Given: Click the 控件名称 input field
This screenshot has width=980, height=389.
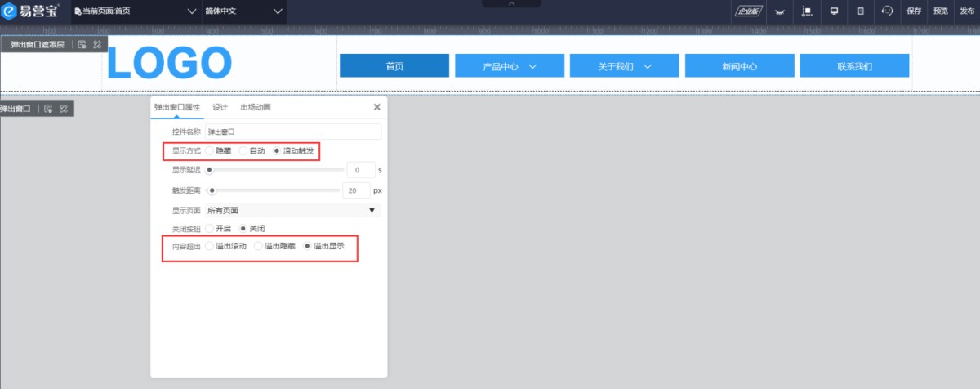Looking at the screenshot, I should point(292,132).
